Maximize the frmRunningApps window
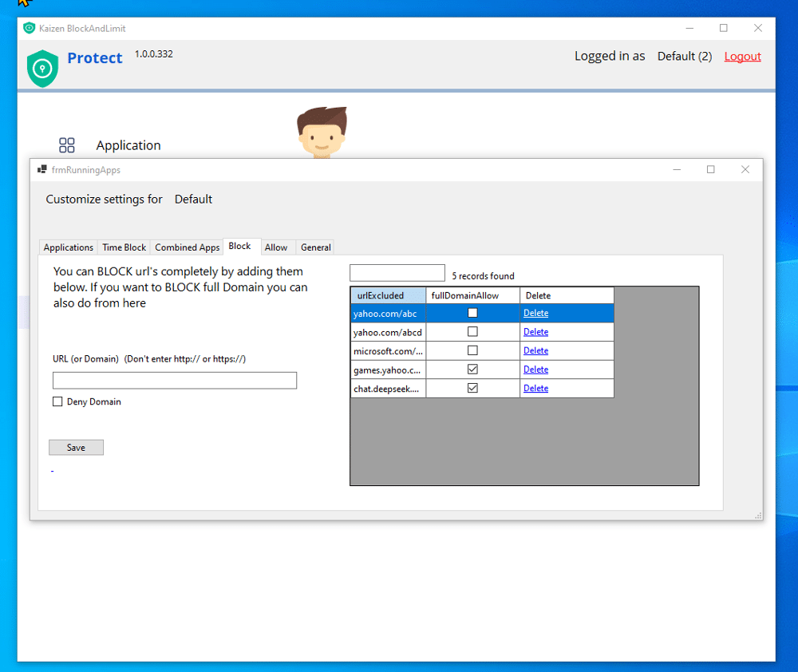798x672 pixels. [x=710, y=169]
